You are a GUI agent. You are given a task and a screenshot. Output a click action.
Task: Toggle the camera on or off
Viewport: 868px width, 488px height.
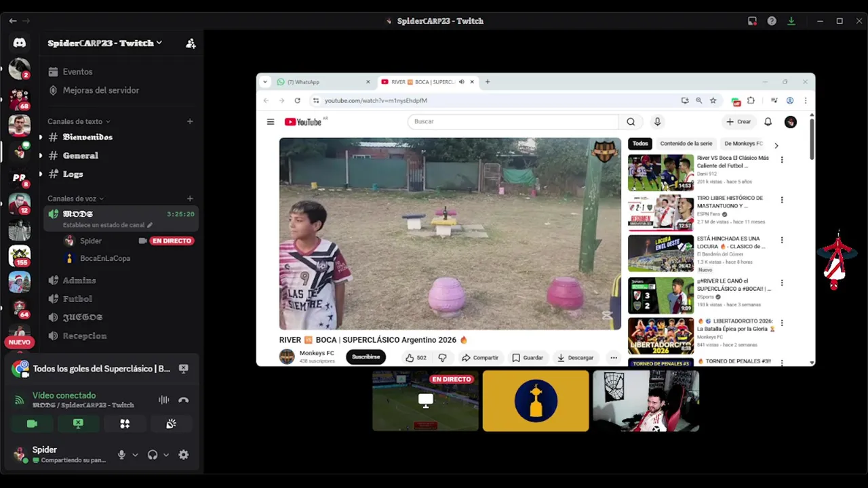pyautogui.click(x=32, y=424)
